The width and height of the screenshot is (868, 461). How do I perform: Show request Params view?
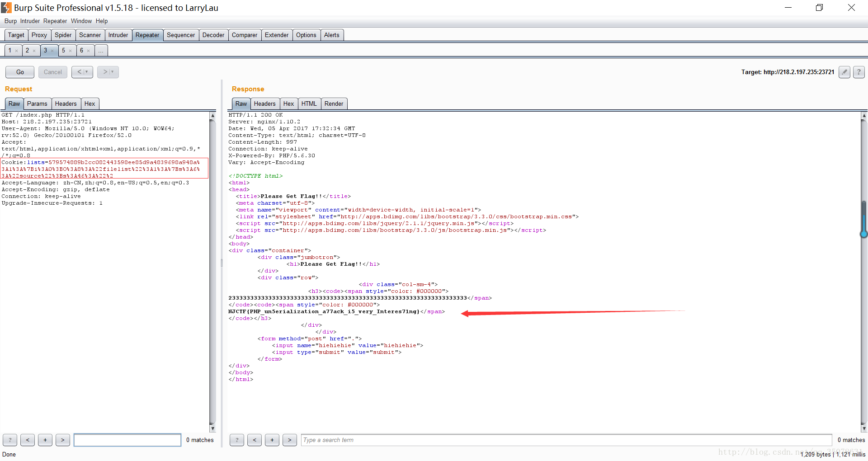click(37, 103)
